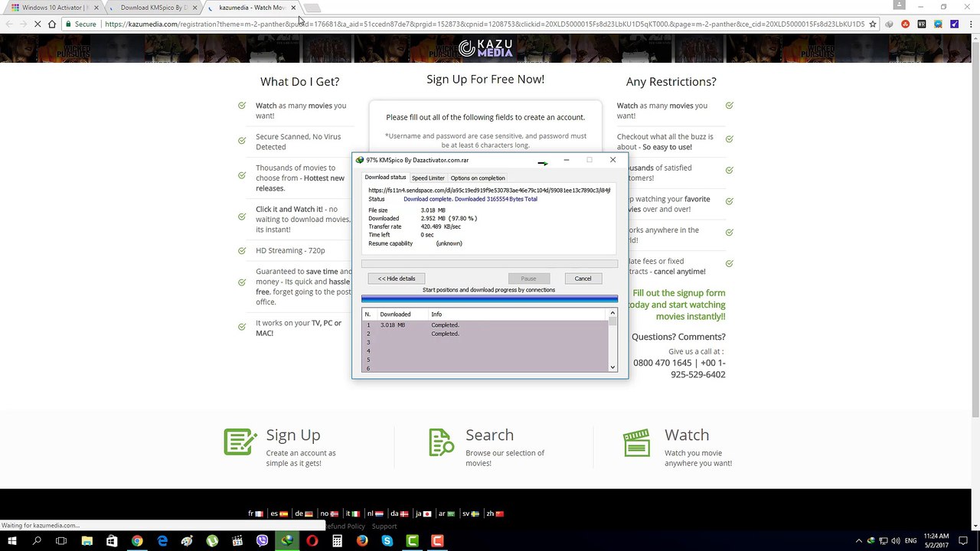980x551 pixels.
Task: Switch site language to Danish (da)
Action: [x=400, y=514]
